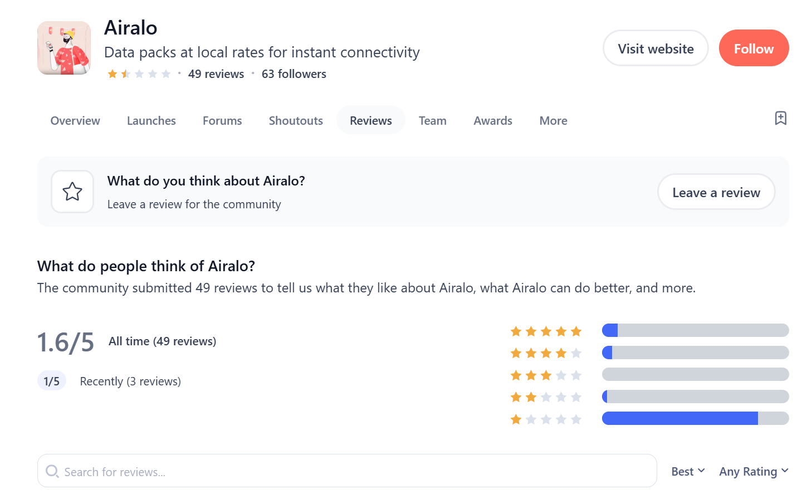
Task: Open the Launches tab
Action: tap(151, 121)
